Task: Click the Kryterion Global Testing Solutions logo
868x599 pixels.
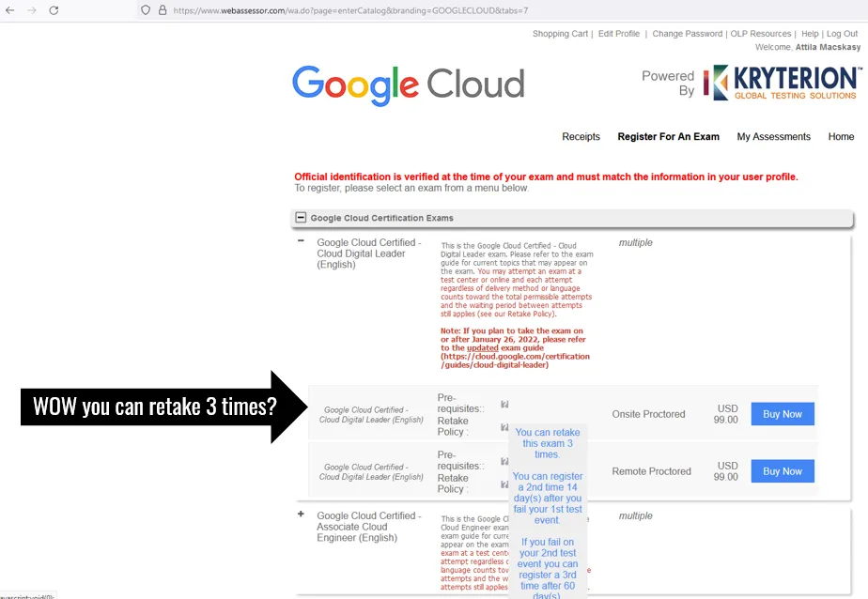Action: pos(783,83)
